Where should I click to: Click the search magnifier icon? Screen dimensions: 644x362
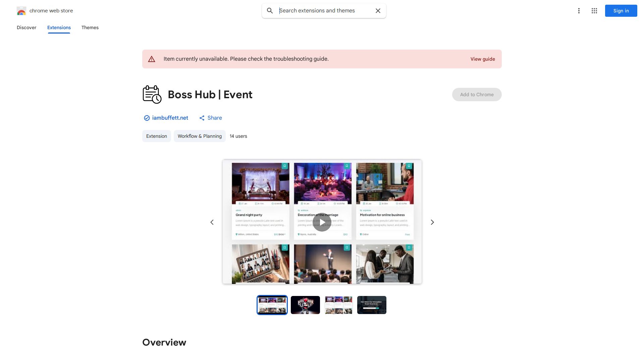point(270,11)
